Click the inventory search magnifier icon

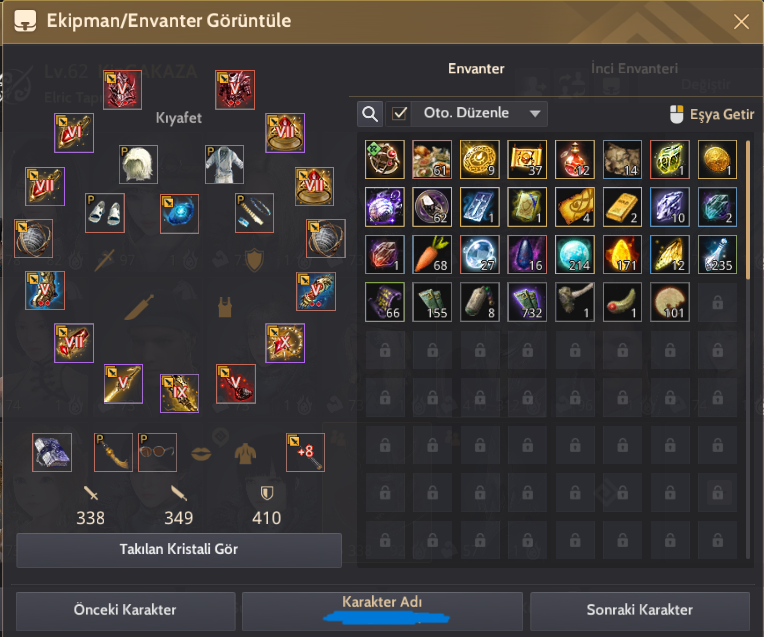coord(370,114)
